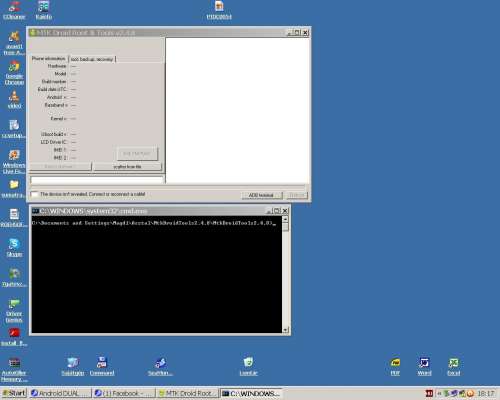Open the document icon above Skype
The image size is (500, 400).
[14, 218]
